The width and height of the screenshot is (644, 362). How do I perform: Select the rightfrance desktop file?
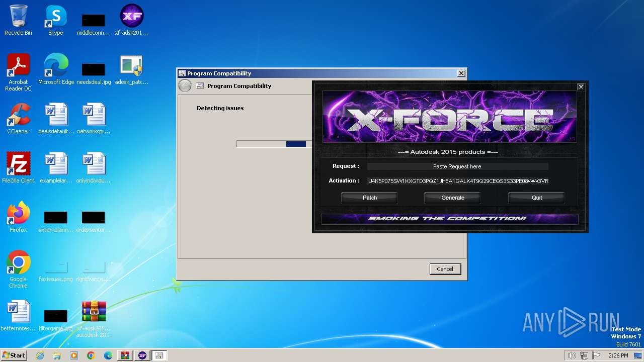[94, 271]
